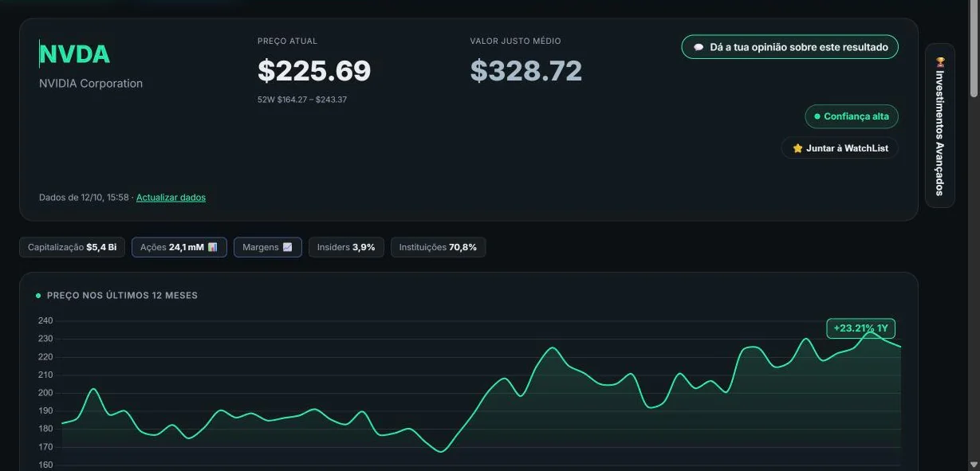Select the Instituições 70,8% chip
The height and width of the screenshot is (471, 980).
(x=438, y=247)
